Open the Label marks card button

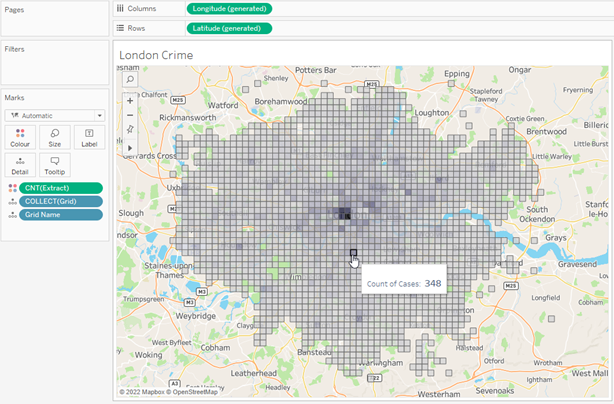click(x=89, y=137)
